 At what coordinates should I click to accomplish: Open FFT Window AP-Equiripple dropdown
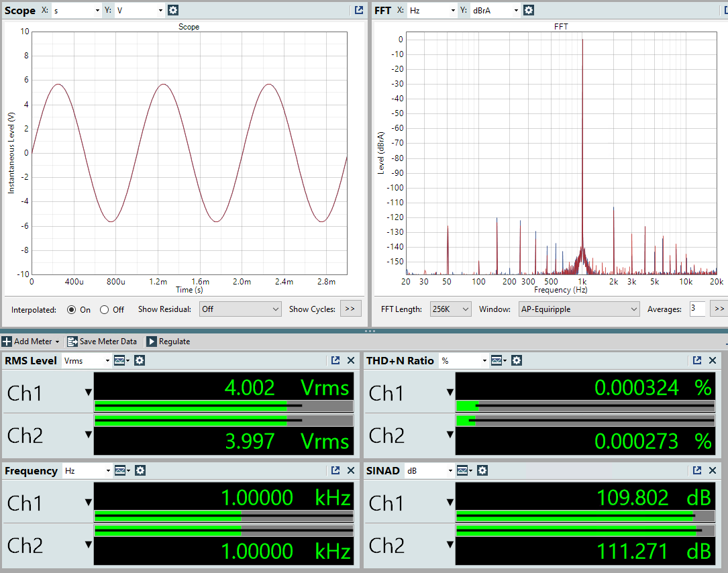[x=579, y=309]
